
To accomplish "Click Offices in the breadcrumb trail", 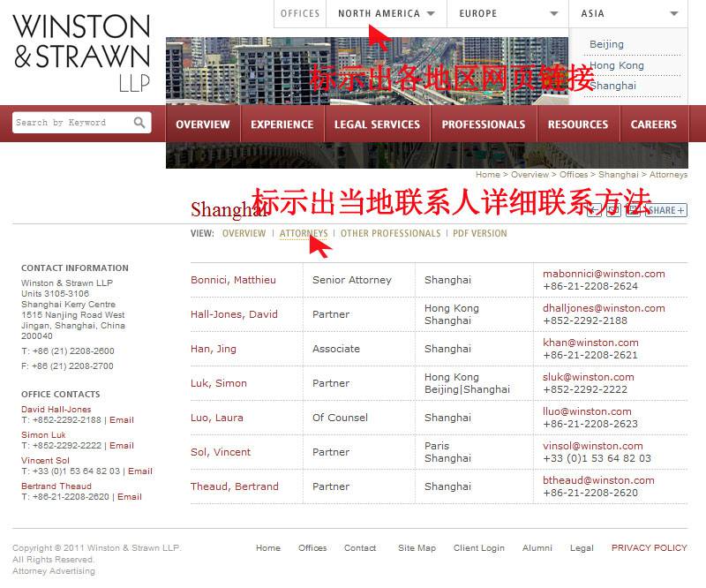I will [574, 174].
